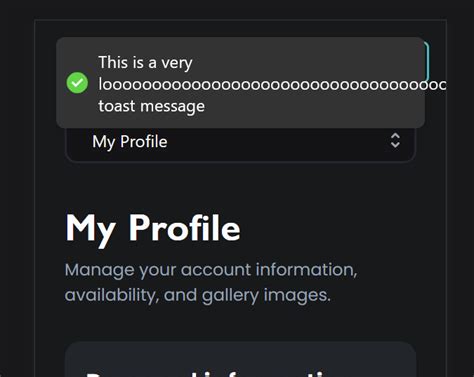The image size is (474, 377).
Task: Click the teal-outlined element behind the toast
Action: coord(427,62)
